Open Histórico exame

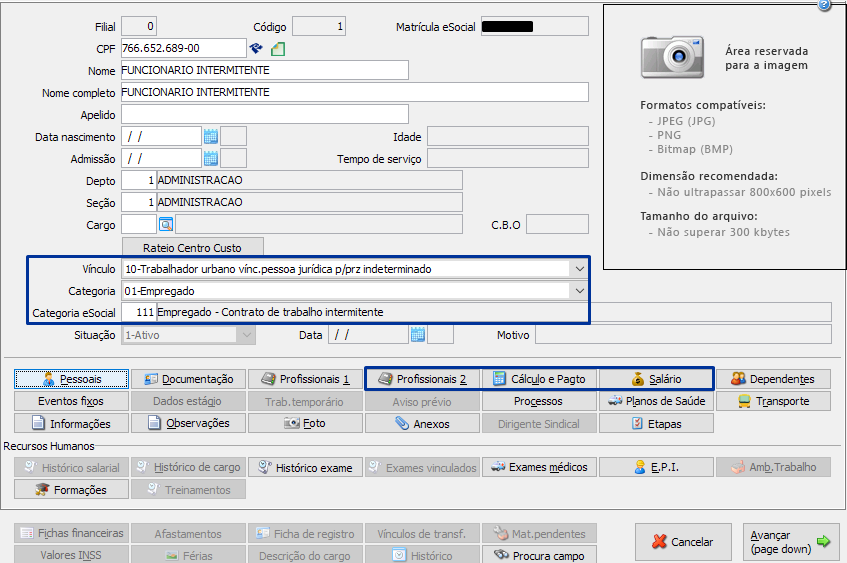click(x=305, y=467)
